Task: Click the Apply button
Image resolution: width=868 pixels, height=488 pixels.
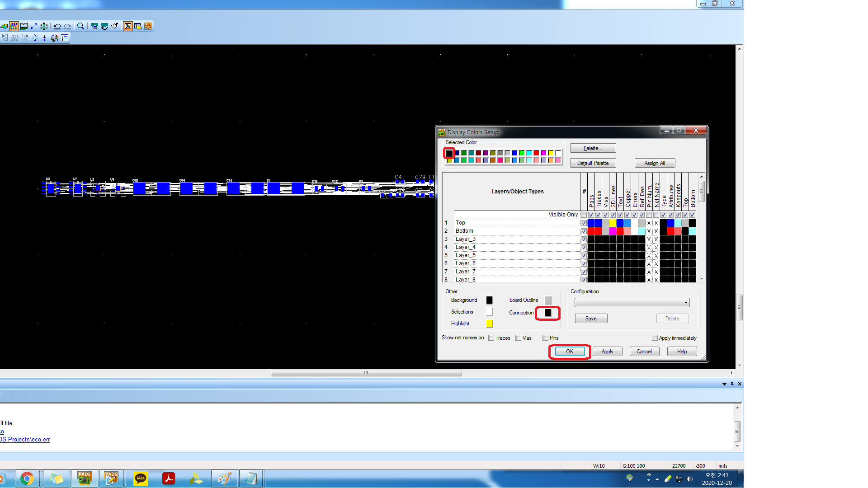Action: 607,352
